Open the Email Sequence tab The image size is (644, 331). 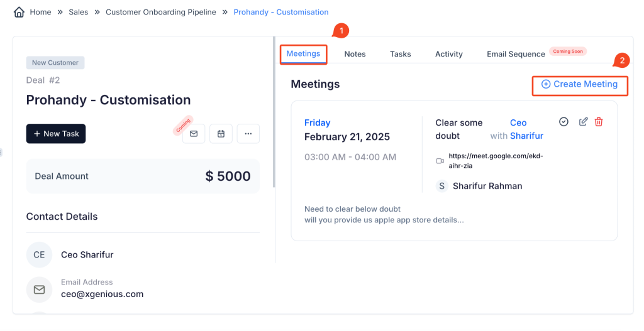point(516,54)
